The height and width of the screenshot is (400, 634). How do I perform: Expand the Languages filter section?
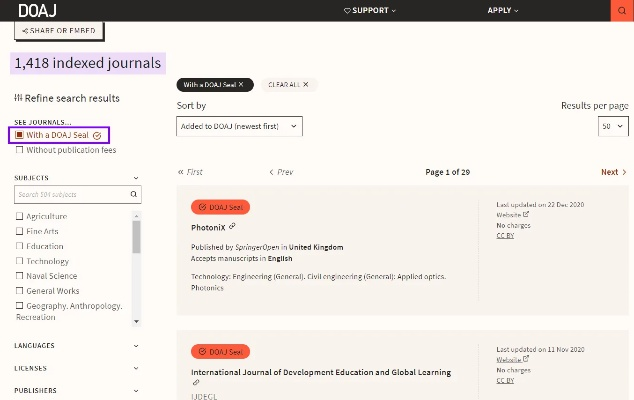click(x=77, y=346)
